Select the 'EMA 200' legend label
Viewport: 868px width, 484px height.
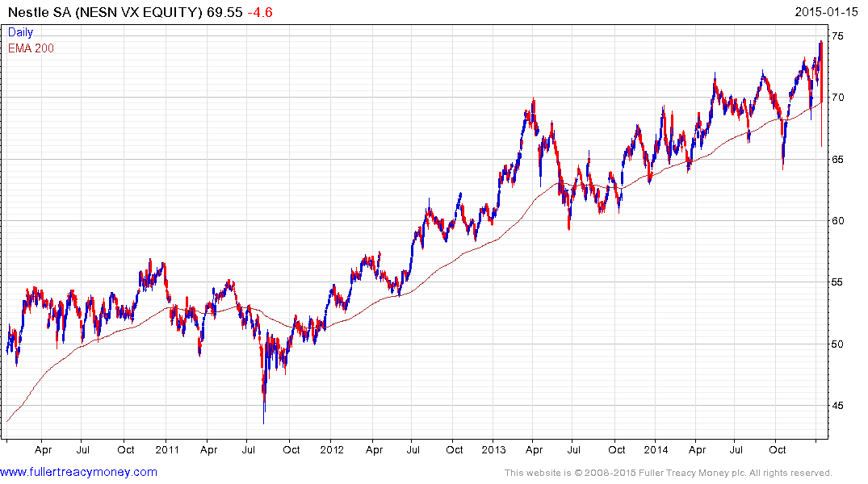tap(31, 48)
